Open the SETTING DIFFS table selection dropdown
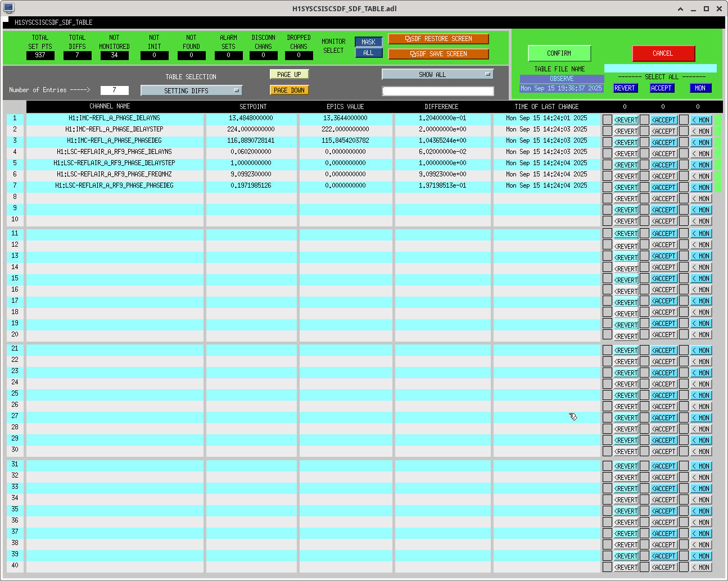Viewport: 728px width, 581px height. point(191,90)
